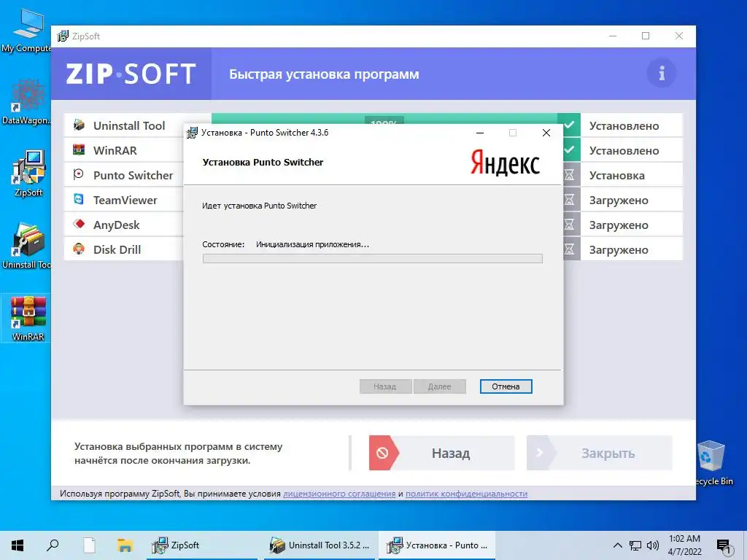This screenshot has width=747, height=560.
Task: Open Recycle Bin desktop icon
Action: (712, 463)
